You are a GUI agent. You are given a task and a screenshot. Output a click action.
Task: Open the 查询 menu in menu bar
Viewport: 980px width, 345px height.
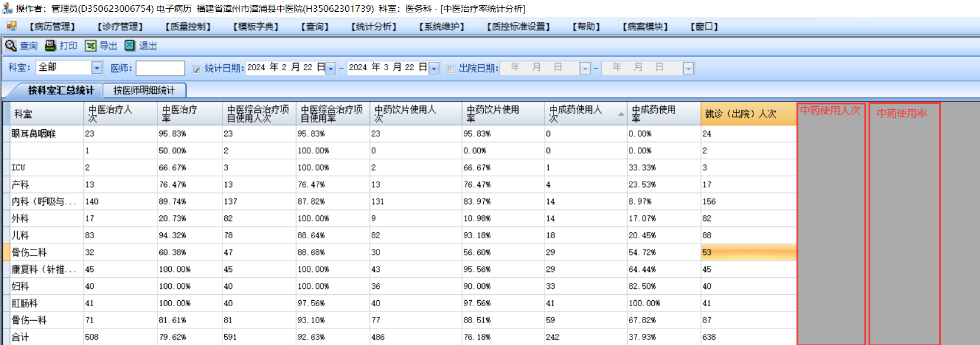pyautogui.click(x=315, y=27)
